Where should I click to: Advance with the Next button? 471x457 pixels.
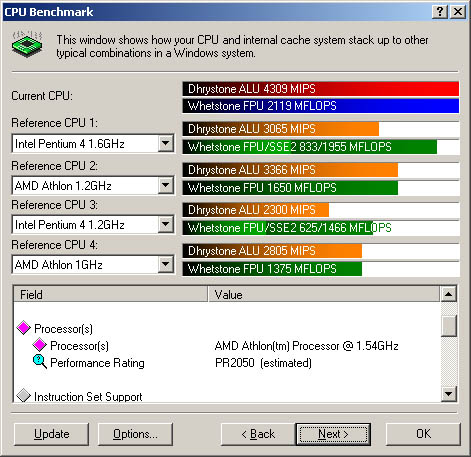click(333, 434)
